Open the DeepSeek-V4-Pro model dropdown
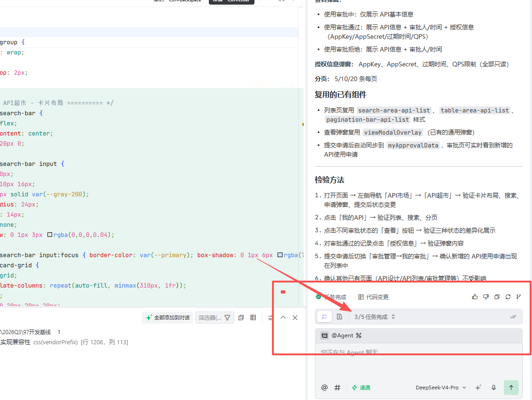 [441, 388]
